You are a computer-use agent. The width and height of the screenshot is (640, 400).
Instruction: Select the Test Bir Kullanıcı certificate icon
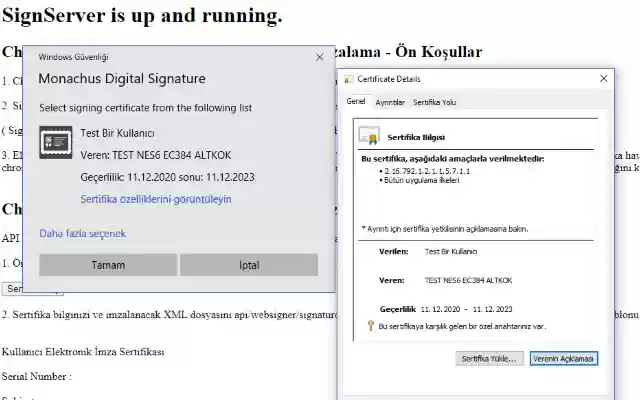[56, 142]
